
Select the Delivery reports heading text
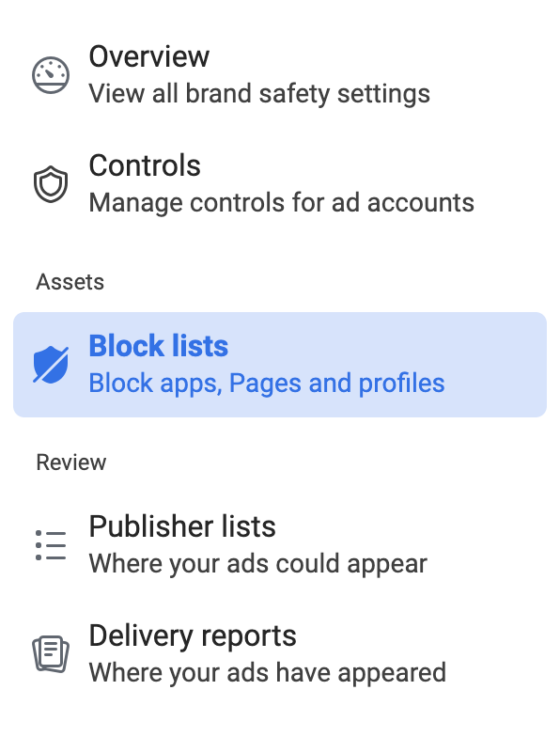[x=193, y=635]
